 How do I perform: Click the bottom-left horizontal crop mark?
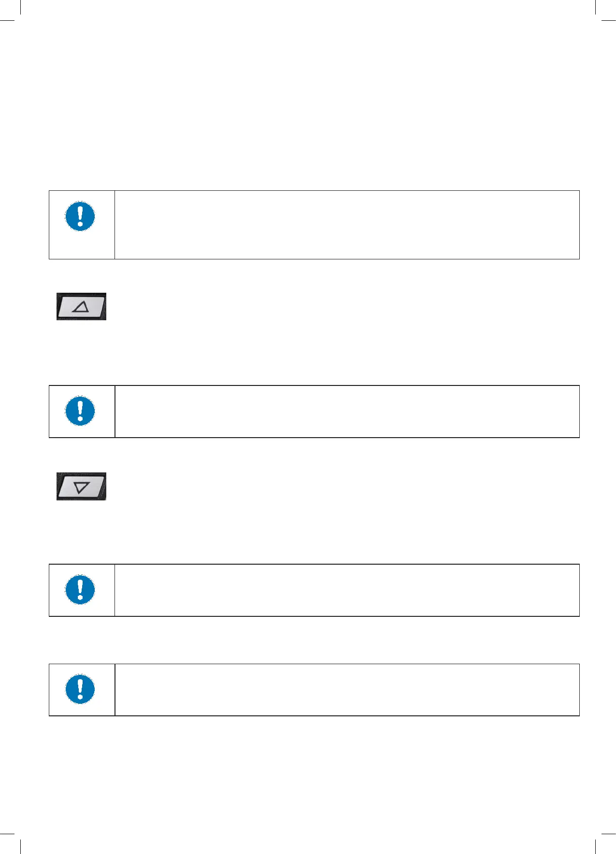[7, 833]
